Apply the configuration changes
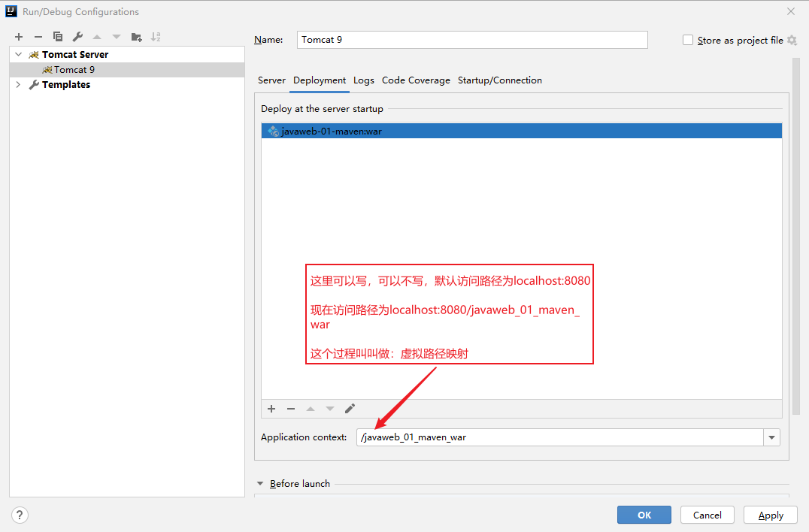The image size is (809, 532). 771,515
